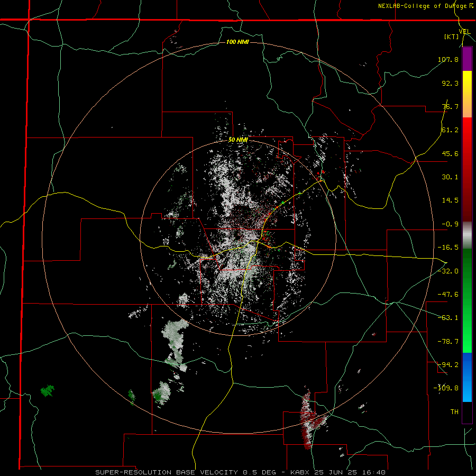Click the -16.5 velocity scale value

pyautogui.click(x=448, y=248)
